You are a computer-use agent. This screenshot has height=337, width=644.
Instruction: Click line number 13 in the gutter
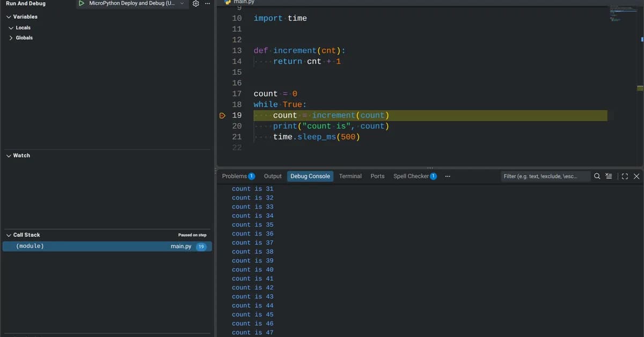point(237,50)
